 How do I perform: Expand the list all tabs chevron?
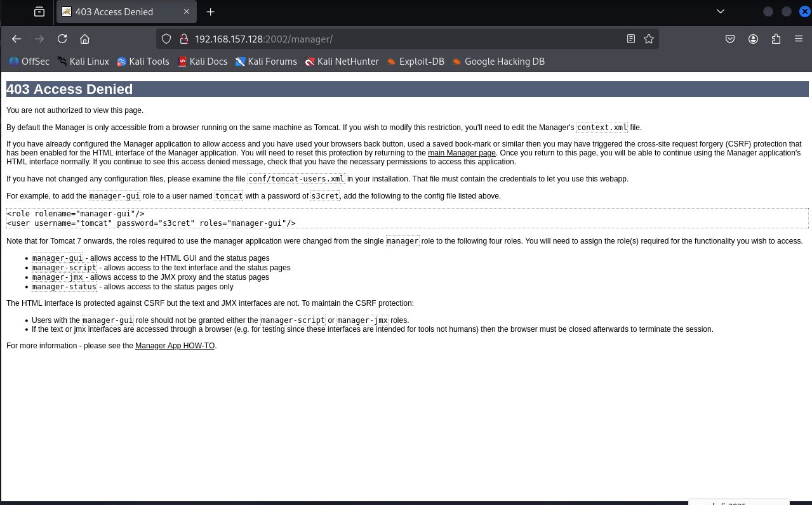point(720,11)
